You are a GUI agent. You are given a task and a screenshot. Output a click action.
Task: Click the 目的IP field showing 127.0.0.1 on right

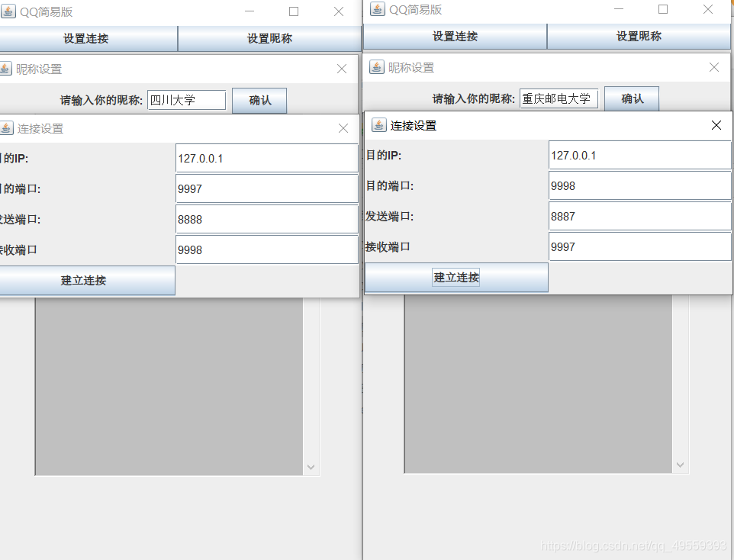[x=639, y=154]
